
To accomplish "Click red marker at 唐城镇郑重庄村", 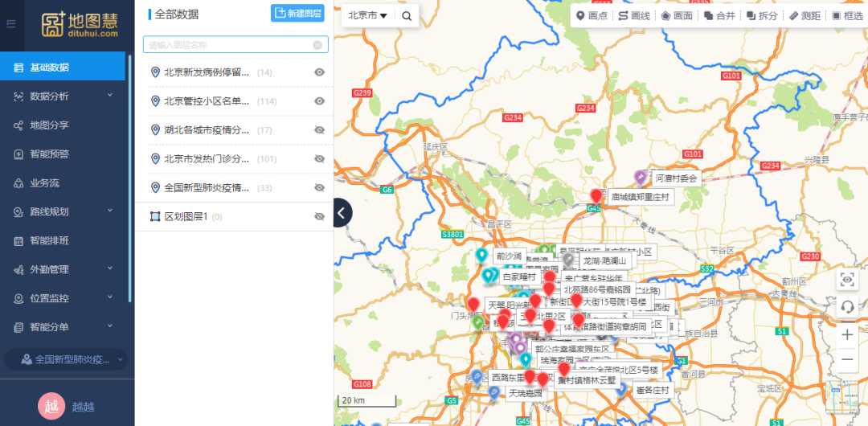I will 596,197.
